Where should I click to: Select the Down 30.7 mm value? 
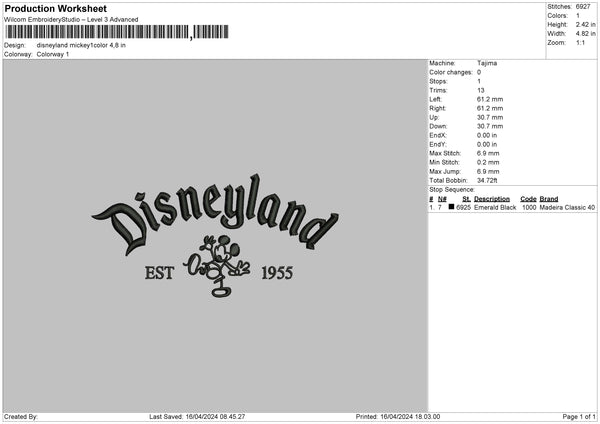pos(490,126)
